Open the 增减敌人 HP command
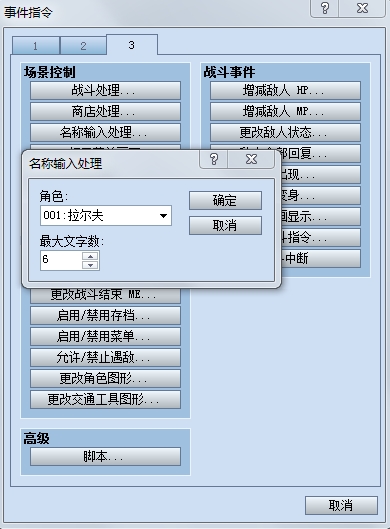This screenshot has width=390, height=529. [x=285, y=90]
